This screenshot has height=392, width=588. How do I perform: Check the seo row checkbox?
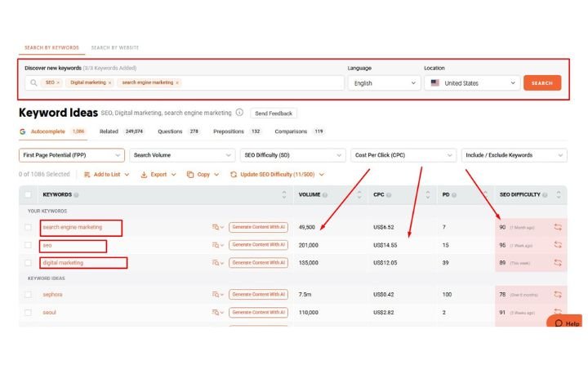(28, 245)
